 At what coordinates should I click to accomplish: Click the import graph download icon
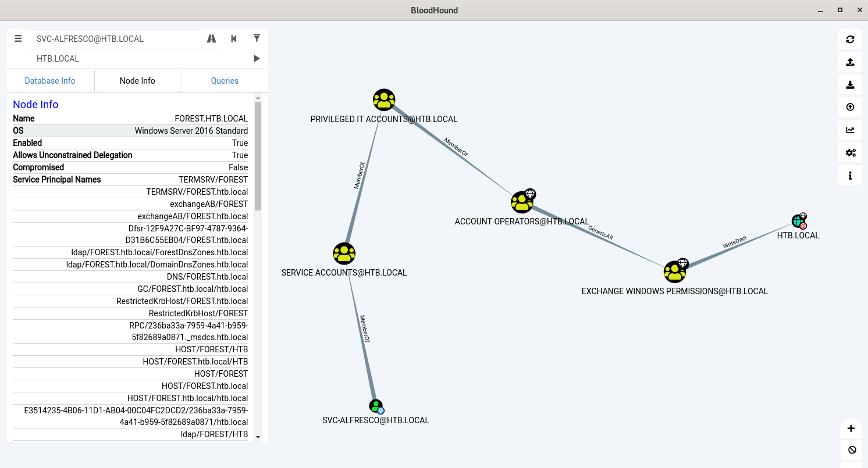click(850, 84)
